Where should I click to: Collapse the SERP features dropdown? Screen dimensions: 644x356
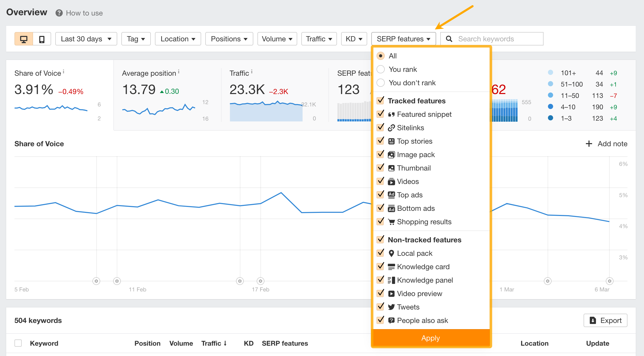404,39
